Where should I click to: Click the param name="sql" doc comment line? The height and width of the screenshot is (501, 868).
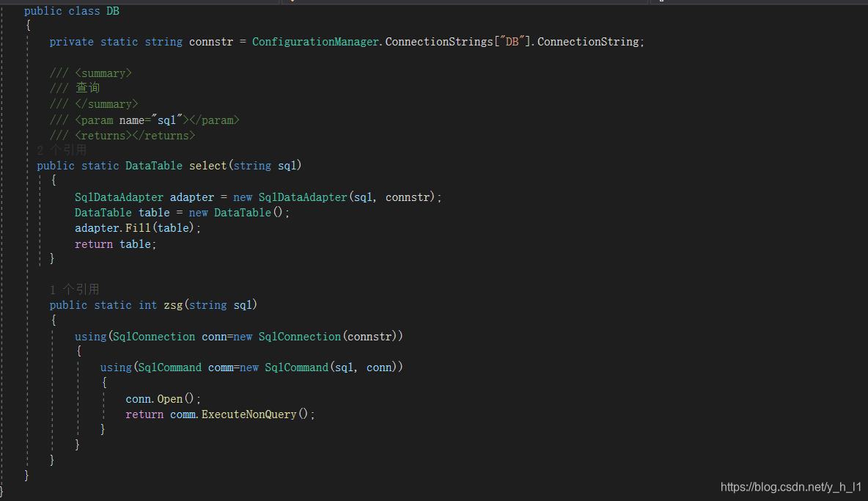pyautogui.click(x=144, y=120)
